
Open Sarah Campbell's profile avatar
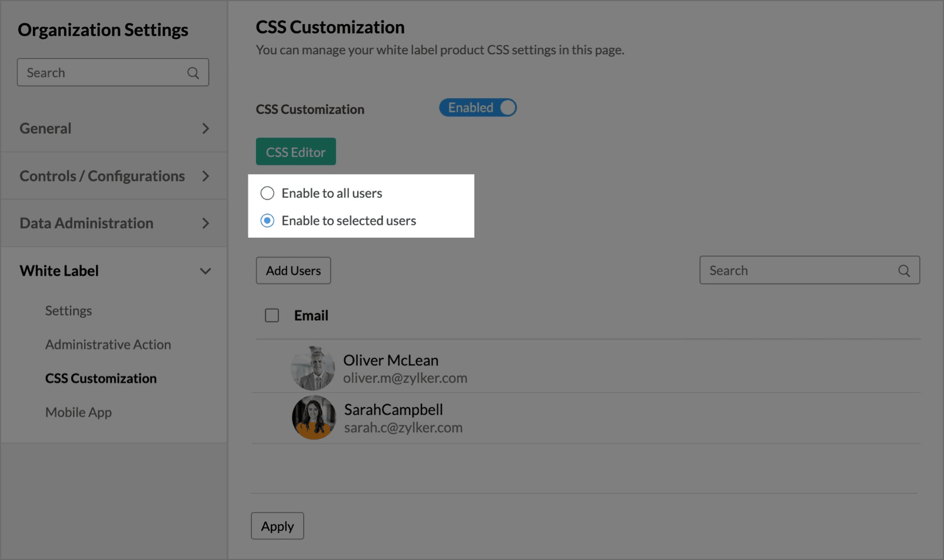click(x=314, y=418)
